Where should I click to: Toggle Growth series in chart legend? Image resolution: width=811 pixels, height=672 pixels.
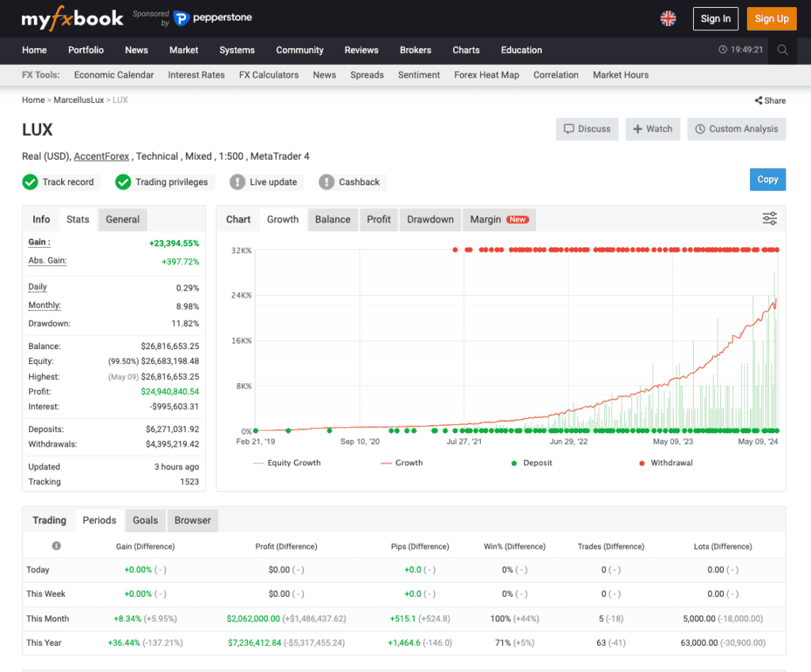[402, 463]
